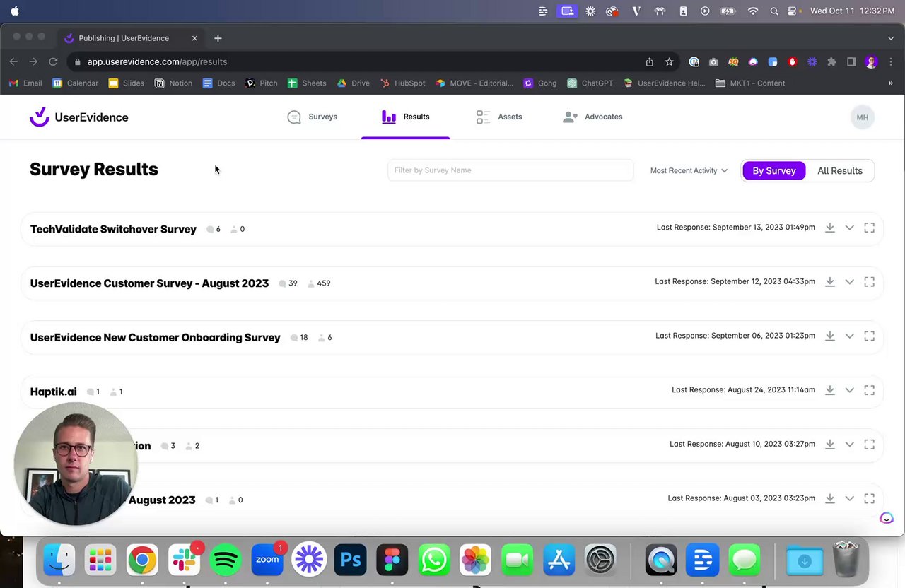Show hidden bookmarks overflow chevron
905x588 pixels.
[x=890, y=83]
